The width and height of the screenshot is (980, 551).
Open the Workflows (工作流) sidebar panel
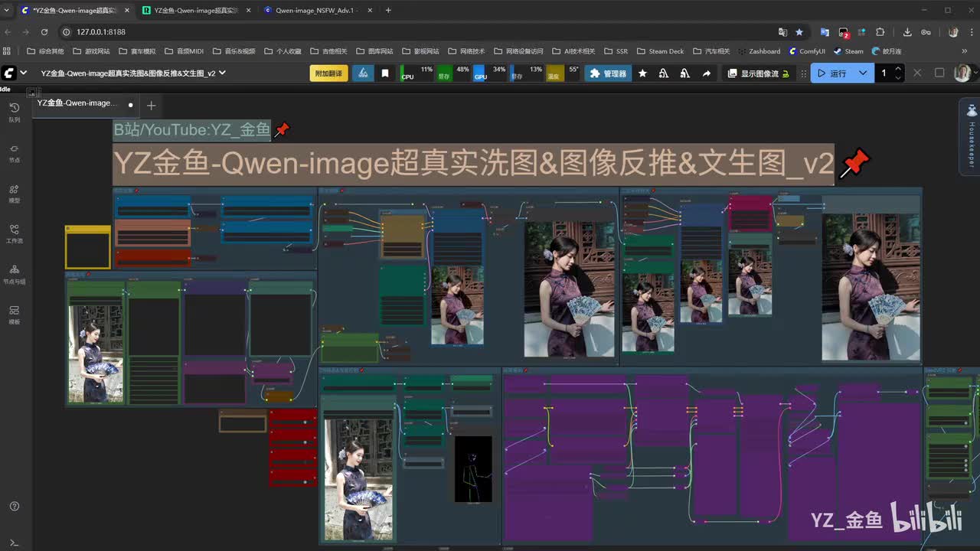(x=15, y=233)
